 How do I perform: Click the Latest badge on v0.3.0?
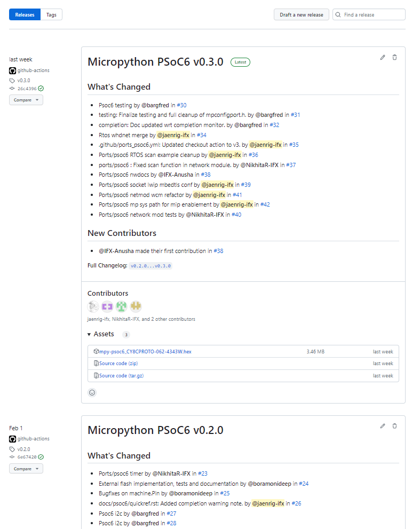(x=240, y=62)
